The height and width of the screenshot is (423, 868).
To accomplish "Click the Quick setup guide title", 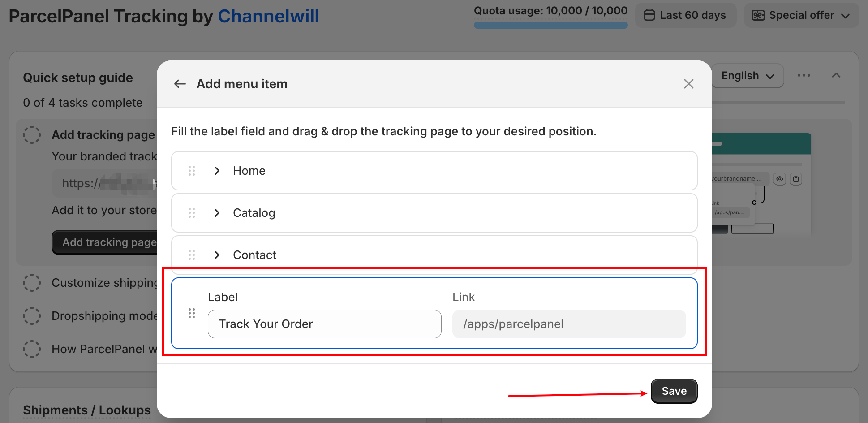I will pyautogui.click(x=78, y=78).
